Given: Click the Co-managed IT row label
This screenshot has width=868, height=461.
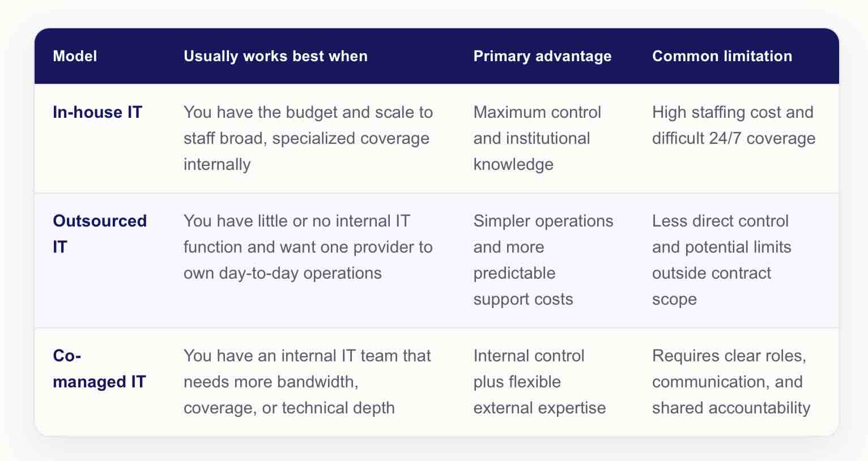Looking at the screenshot, I should tap(99, 369).
